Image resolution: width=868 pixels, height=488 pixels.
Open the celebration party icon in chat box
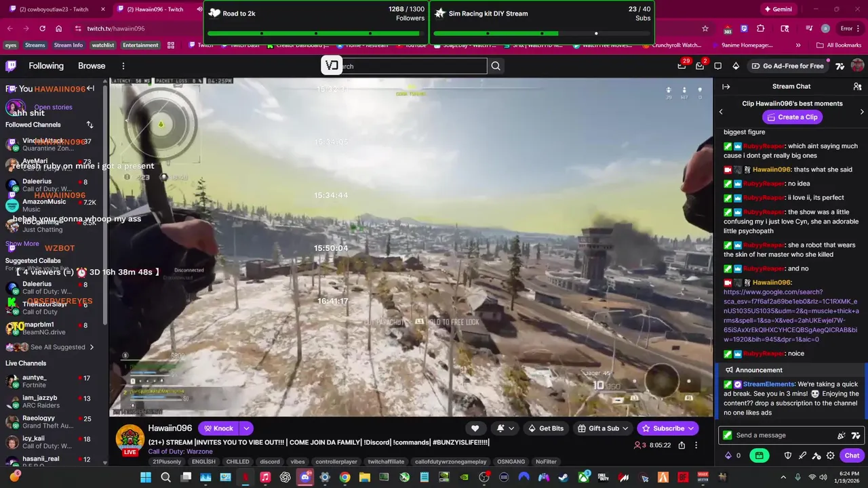coord(841,435)
